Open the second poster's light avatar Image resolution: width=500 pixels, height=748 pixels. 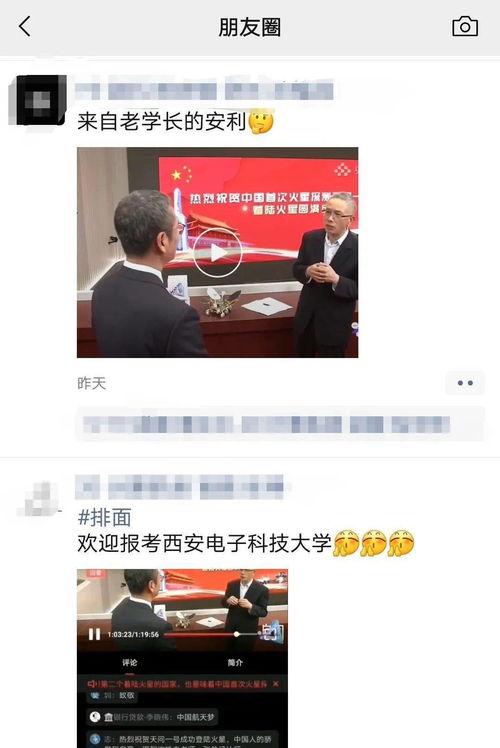click(38, 499)
